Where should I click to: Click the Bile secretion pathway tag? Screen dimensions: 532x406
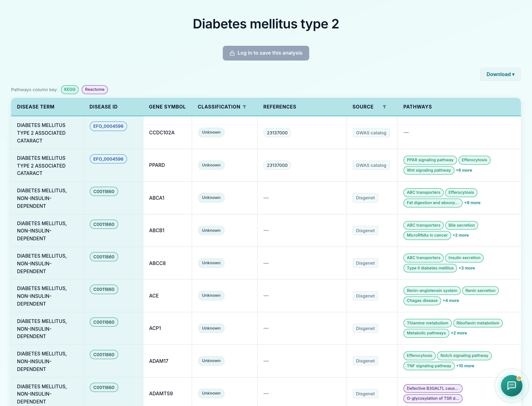tap(461, 225)
